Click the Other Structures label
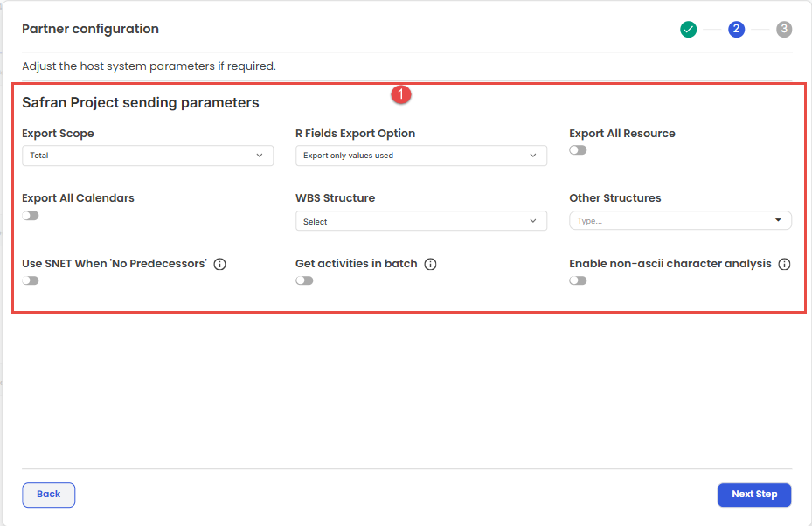The image size is (812, 526). pos(615,198)
